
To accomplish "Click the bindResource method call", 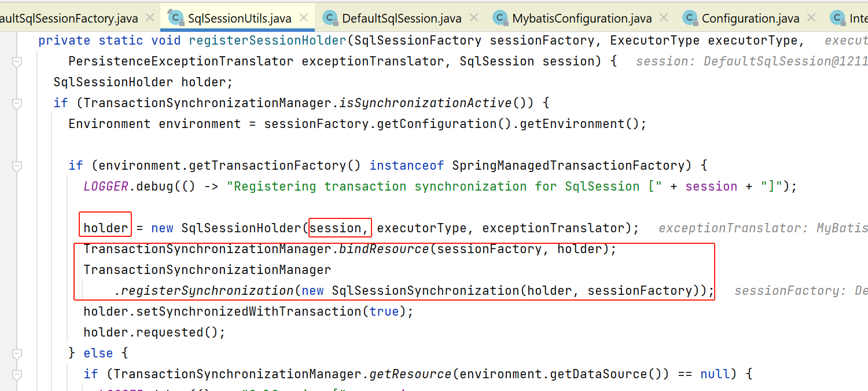I will [x=384, y=249].
